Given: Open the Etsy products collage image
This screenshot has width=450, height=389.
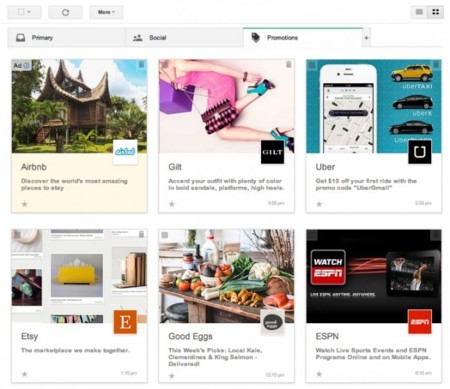Looking at the screenshot, I should (79, 276).
